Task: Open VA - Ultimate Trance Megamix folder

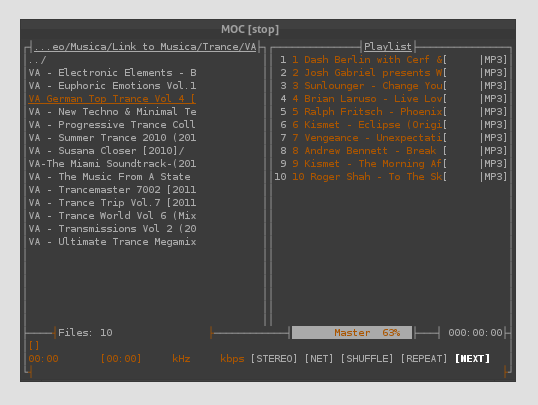Action: pyautogui.click(x=112, y=242)
